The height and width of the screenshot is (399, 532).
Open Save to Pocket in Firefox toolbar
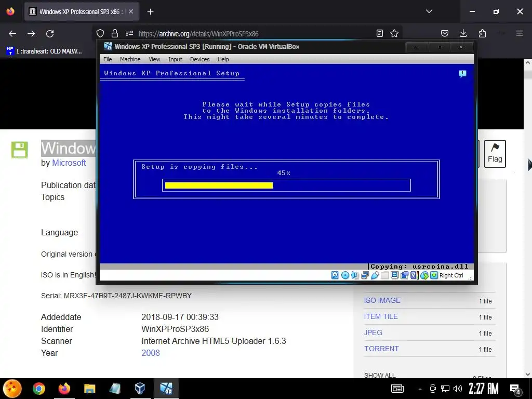pos(445,33)
